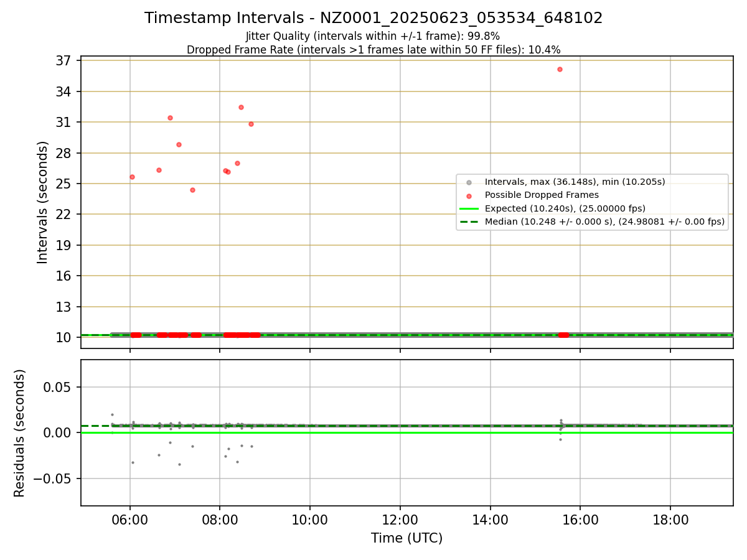This screenshot has width=747, height=560.
Task: Click the 16:00 x-axis tick label
Action: [x=580, y=520]
